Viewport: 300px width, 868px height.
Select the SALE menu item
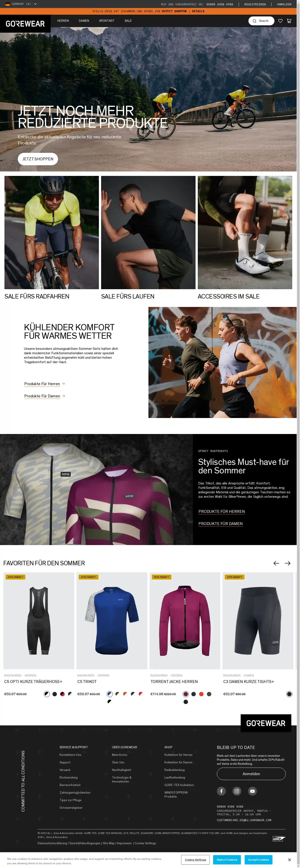[128, 21]
